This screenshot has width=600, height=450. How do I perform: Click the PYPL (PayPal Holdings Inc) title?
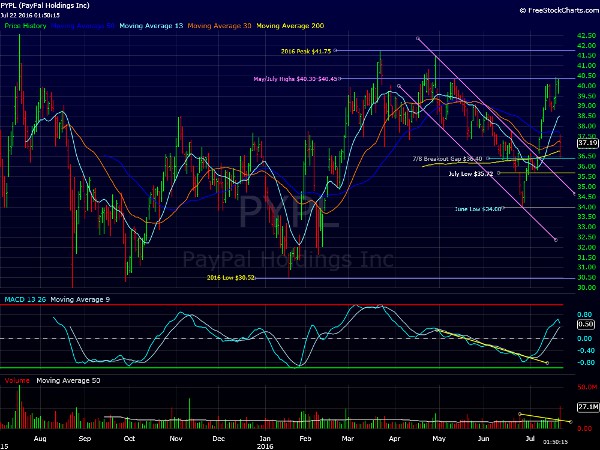45,5
